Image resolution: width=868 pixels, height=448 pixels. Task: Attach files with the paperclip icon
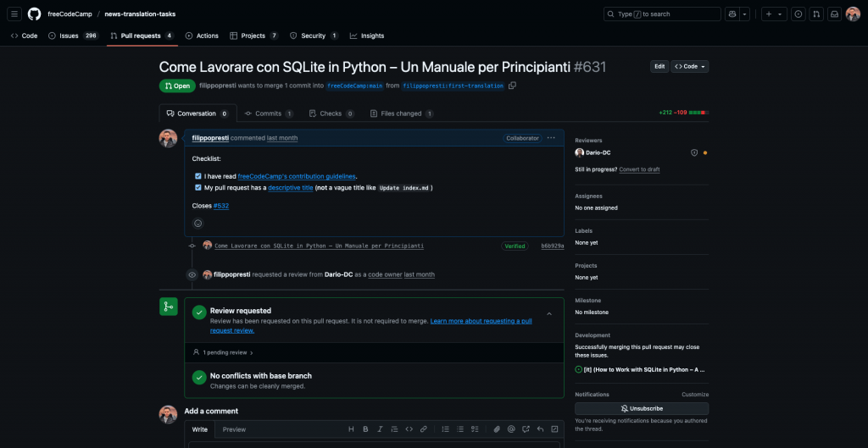pyautogui.click(x=497, y=429)
